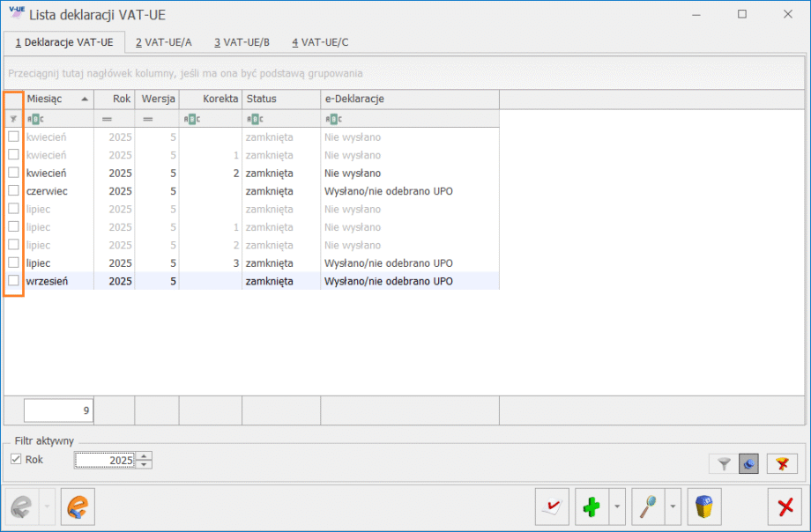Screen dimensions: 811x532
Task: Tick the checkbox for the wrzesień row
Action: pyautogui.click(x=13, y=280)
